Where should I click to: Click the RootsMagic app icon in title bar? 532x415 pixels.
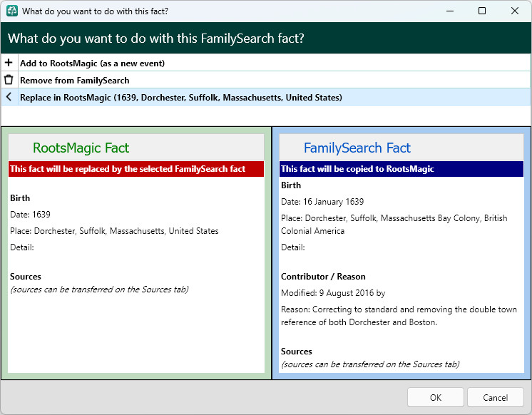pyautogui.click(x=12, y=11)
